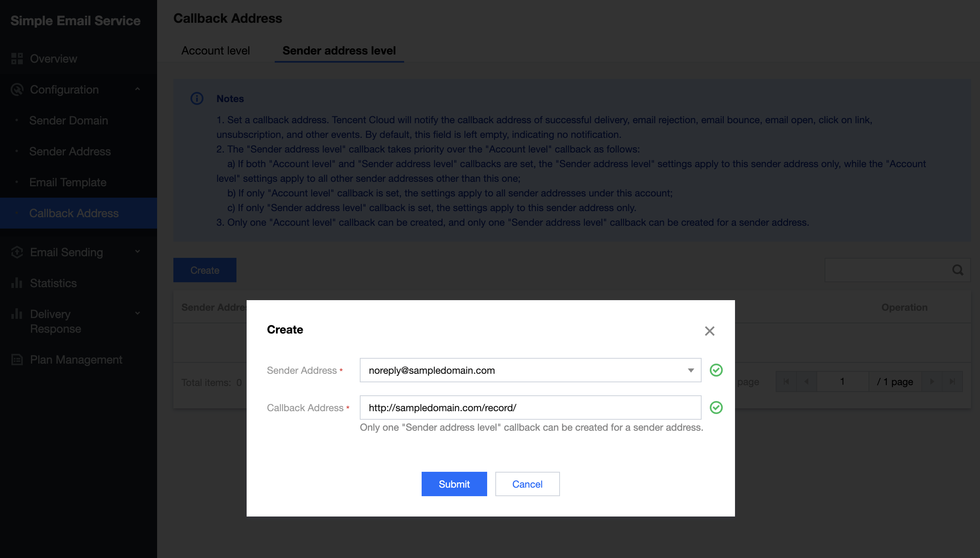Image resolution: width=980 pixels, height=558 pixels.
Task: Click the Statistics bar chart icon
Action: point(17,283)
